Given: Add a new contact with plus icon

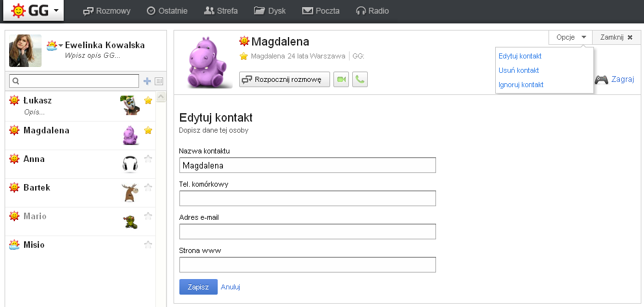Looking at the screenshot, I should point(147,81).
